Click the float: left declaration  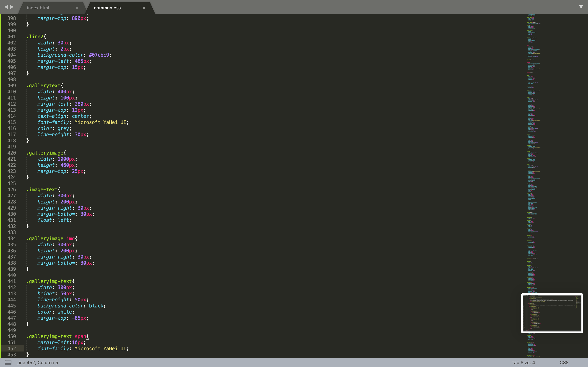(55, 220)
